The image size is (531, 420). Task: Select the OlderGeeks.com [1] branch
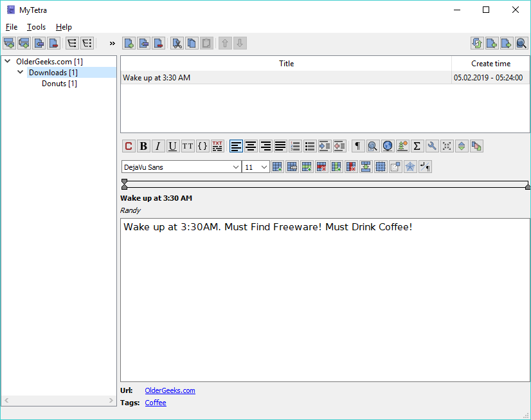click(x=50, y=62)
